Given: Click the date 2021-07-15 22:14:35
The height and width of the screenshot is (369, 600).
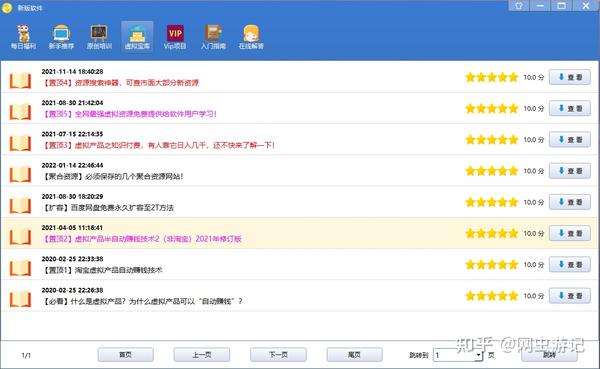Looking at the screenshot, I should tap(72, 134).
